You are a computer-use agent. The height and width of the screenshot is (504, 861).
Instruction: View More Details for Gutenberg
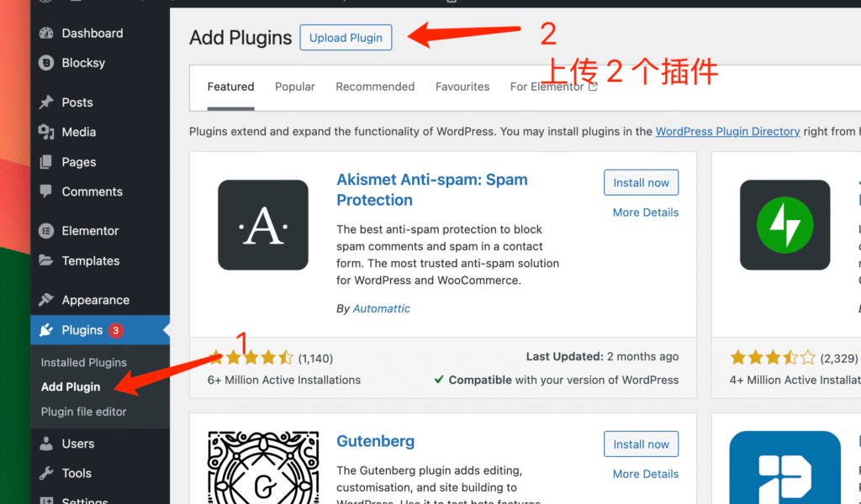(x=646, y=474)
